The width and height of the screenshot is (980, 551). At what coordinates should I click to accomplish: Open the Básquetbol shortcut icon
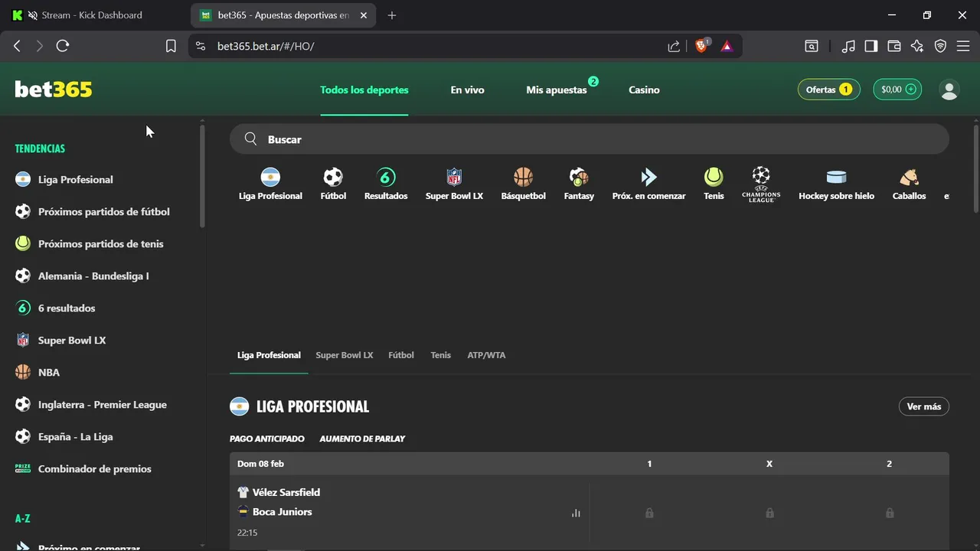click(523, 178)
